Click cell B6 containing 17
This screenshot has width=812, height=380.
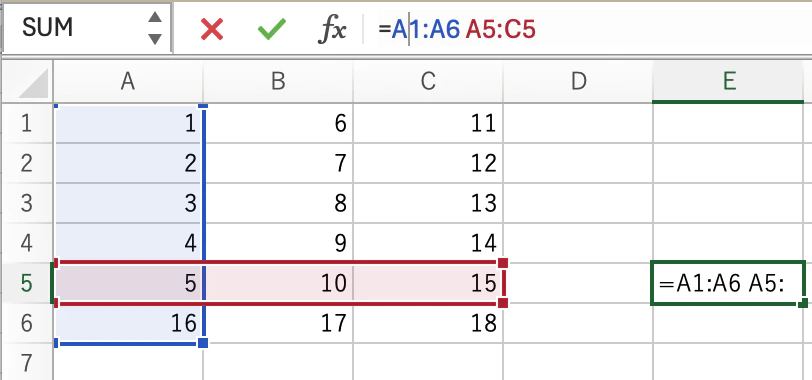(278, 323)
